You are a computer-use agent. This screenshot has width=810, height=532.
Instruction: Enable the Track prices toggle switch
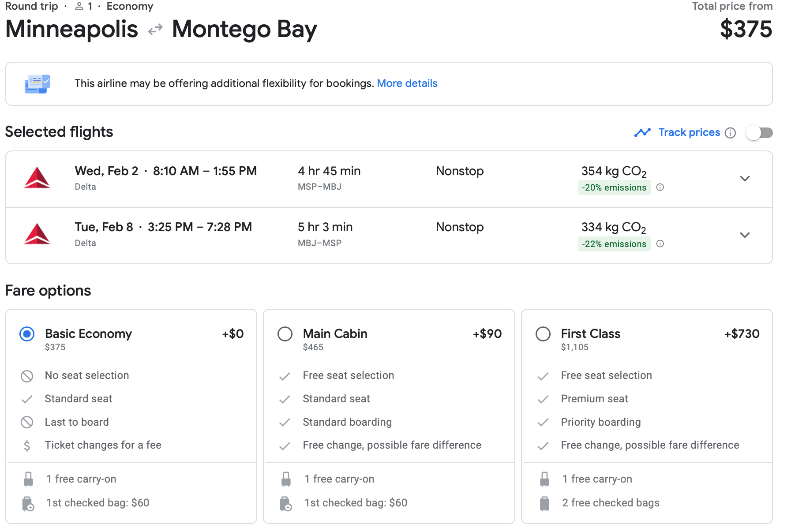click(x=759, y=133)
